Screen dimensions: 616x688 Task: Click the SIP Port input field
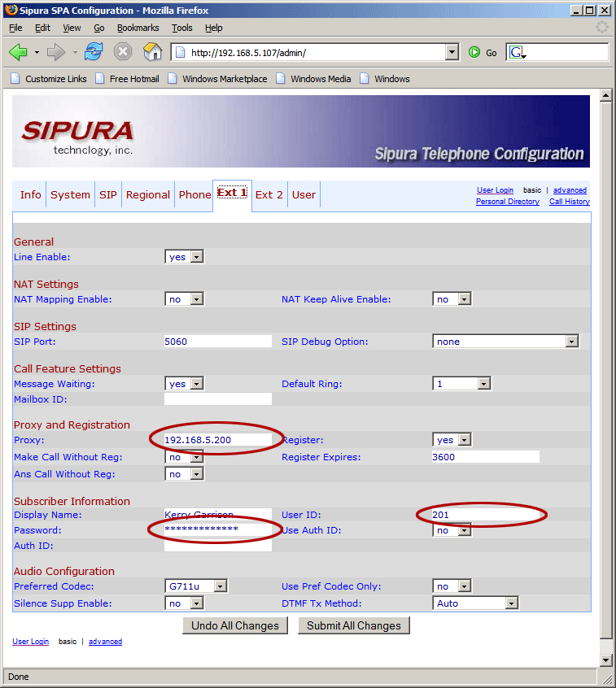[218, 342]
